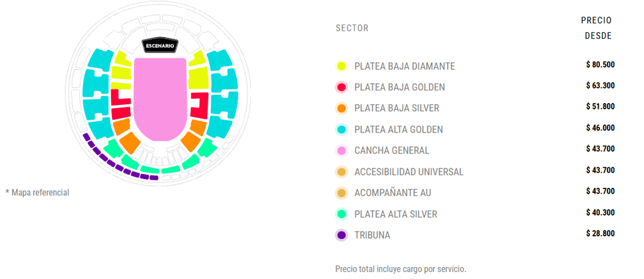Click the purple Tribuna legend swatch

click(x=341, y=236)
